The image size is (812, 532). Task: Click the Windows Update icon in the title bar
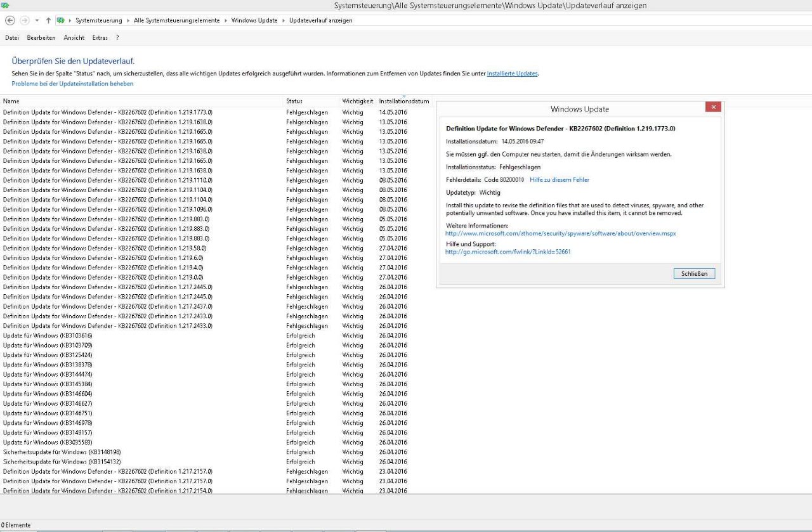[5, 5]
